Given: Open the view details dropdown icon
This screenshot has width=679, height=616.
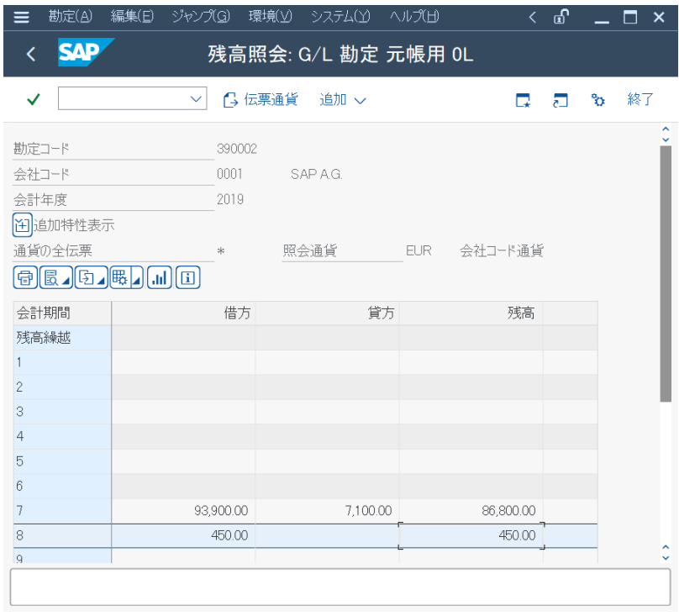Looking at the screenshot, I should coord(55,277).
